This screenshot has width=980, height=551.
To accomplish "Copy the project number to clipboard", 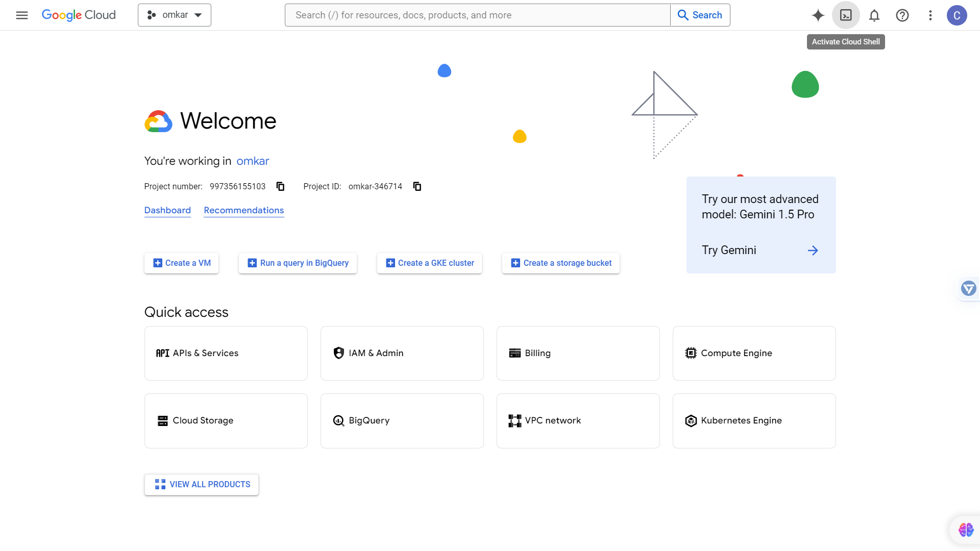I will click(x=280, y=186).
